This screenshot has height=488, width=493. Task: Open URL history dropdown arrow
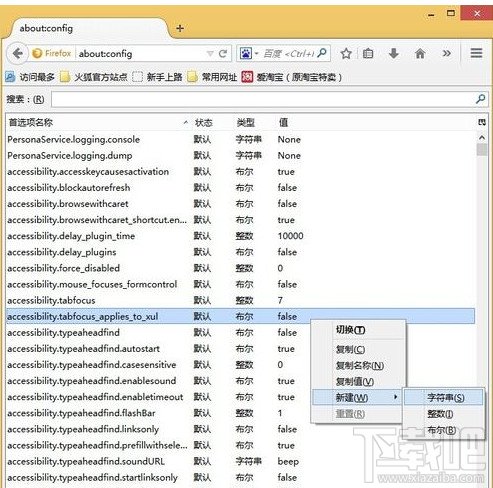click(x=210, y=54)
